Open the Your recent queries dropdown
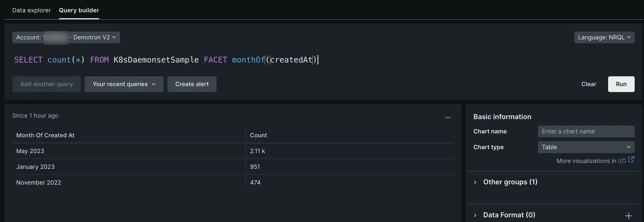644x222 pixels. point(124,84)
